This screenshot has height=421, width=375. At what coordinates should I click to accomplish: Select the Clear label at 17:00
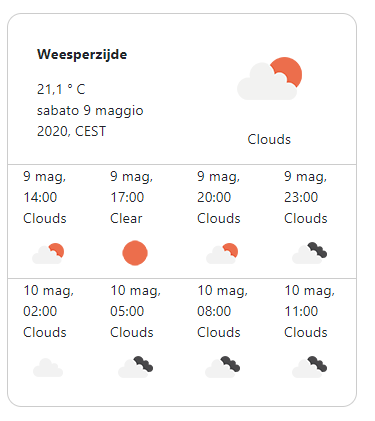point(126,219)
